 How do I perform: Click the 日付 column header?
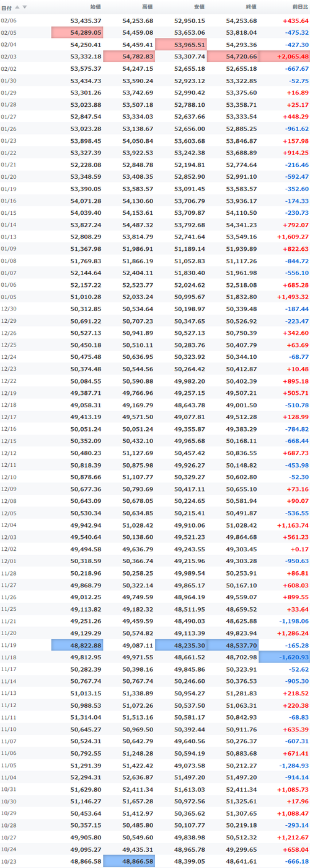click(6, 7)
